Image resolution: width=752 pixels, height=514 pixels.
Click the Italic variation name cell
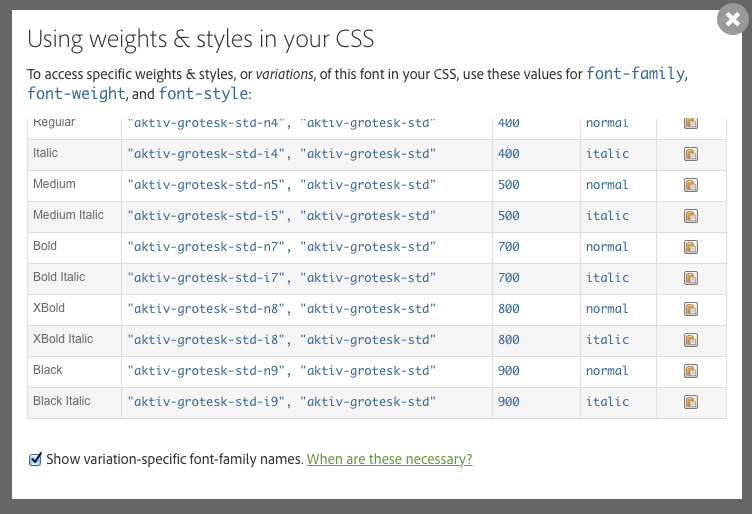pyautogui.click(x=74, y=155)
